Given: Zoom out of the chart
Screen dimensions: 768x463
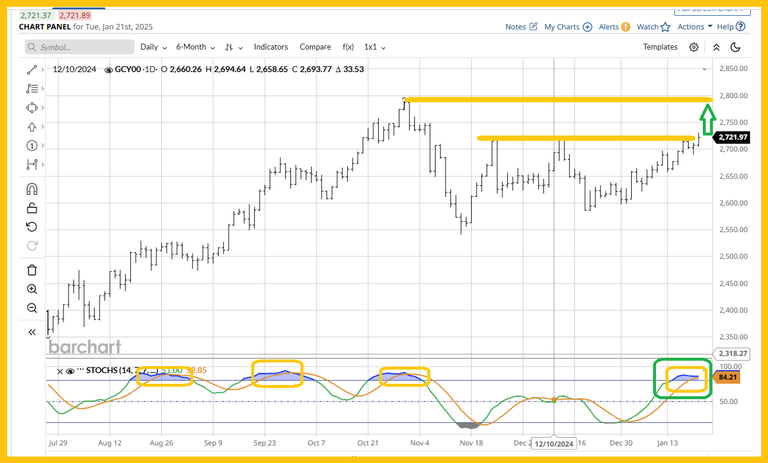Looking at the screenshot, I should click(x=31, y=309).
